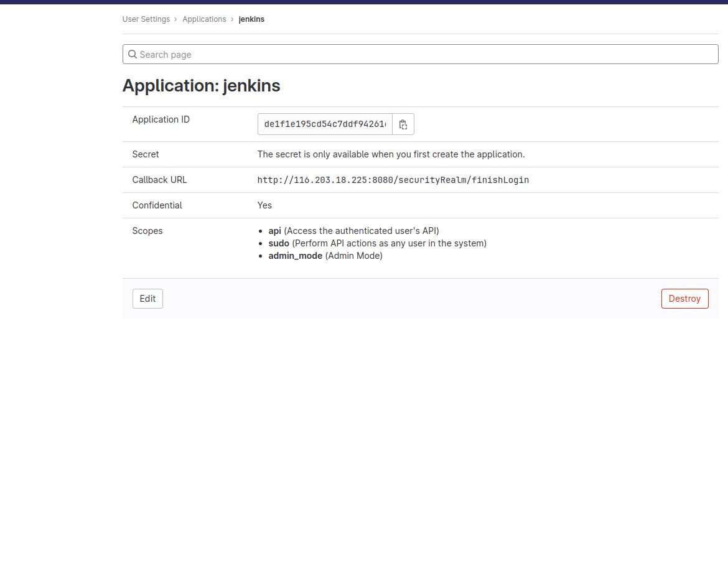Click the Confidential 'Yes' value
Viewport: 728px width, 565px height.
click(264, 205)
